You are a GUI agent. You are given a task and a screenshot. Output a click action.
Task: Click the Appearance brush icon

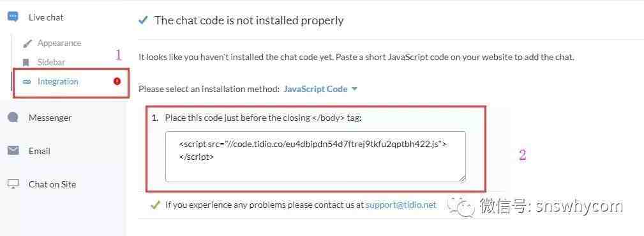tap(27, 43)
